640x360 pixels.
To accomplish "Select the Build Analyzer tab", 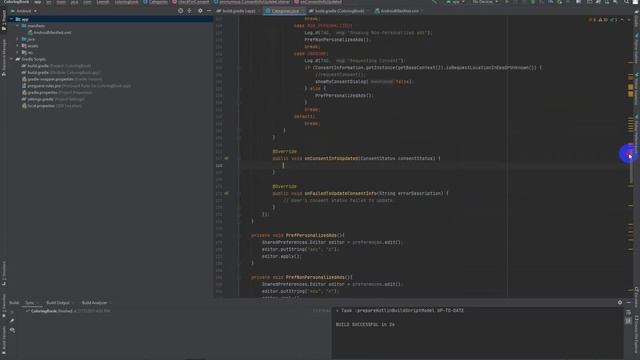I will coord(94,303).
